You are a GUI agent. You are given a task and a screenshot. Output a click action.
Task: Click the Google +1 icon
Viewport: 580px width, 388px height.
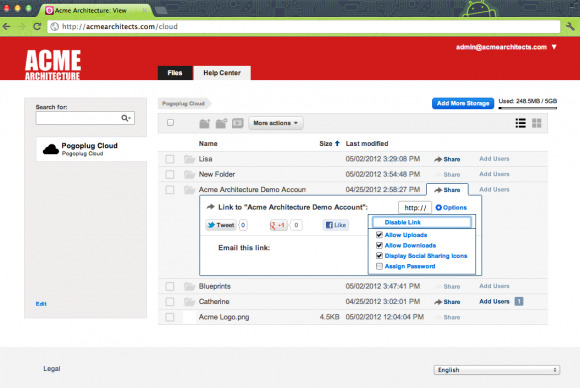pyautogui.click(x=278, y=225)
